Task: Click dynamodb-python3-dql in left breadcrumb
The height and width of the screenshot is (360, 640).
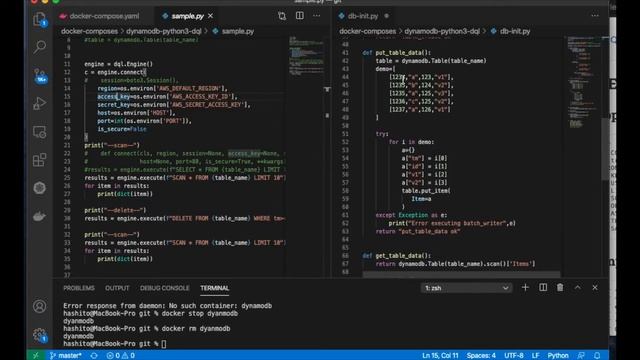Action: [163, 31]
